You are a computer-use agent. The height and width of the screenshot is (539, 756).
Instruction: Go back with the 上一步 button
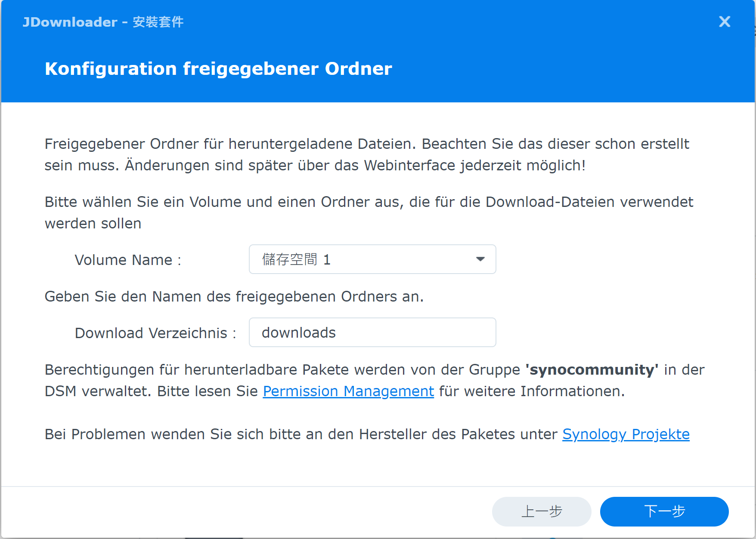coord(541,511)
